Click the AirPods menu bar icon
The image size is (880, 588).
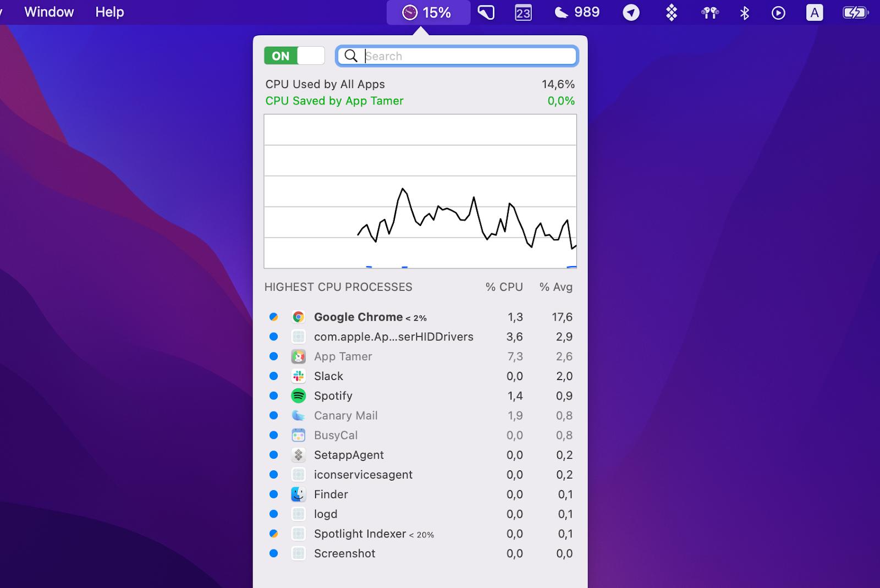[x=710, y=13]
